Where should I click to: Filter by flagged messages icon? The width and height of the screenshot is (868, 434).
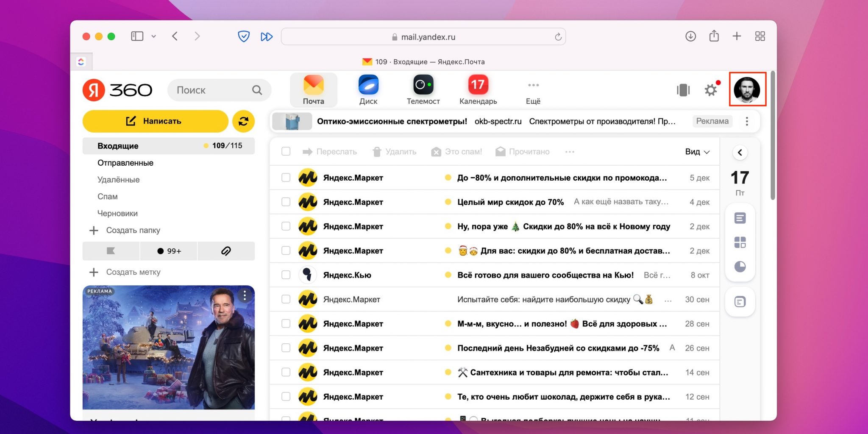[x=111, y=251]
